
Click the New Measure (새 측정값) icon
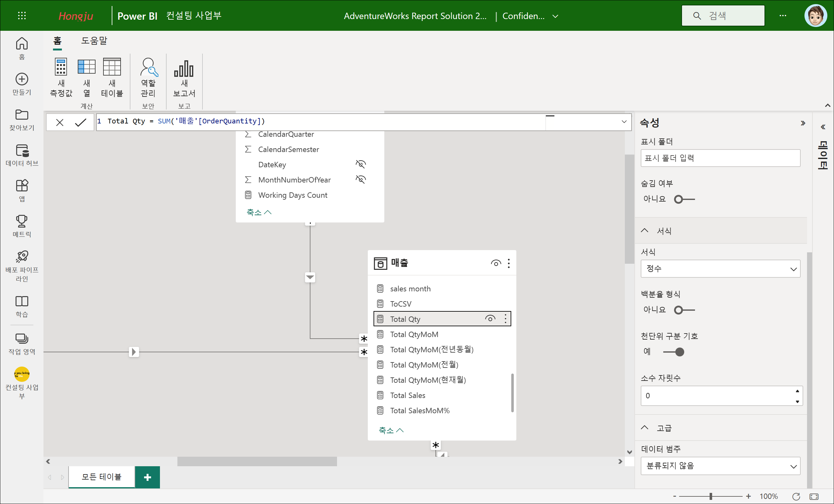coord(61,67)
